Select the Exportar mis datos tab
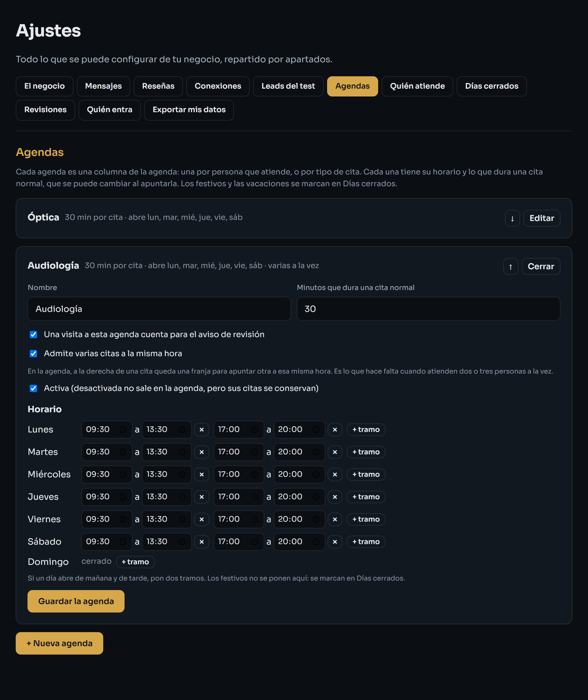This screenshot has height=700, width=588. coord(189,110)
